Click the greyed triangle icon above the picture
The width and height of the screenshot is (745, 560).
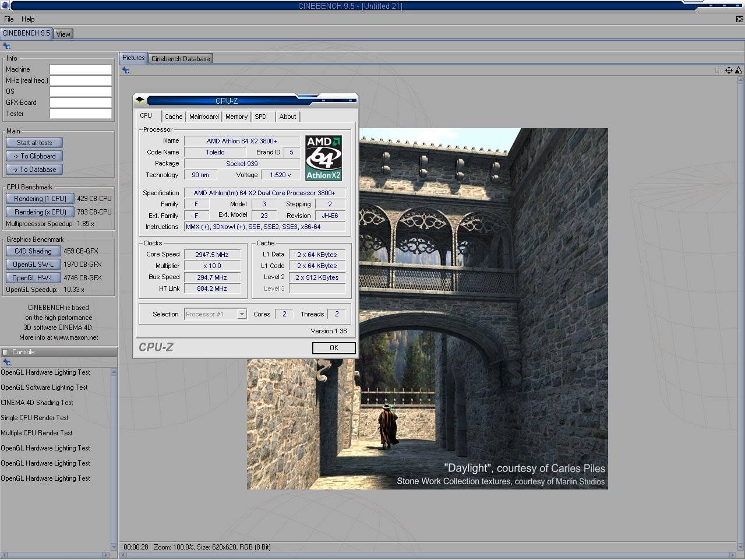tap(719, 71)
